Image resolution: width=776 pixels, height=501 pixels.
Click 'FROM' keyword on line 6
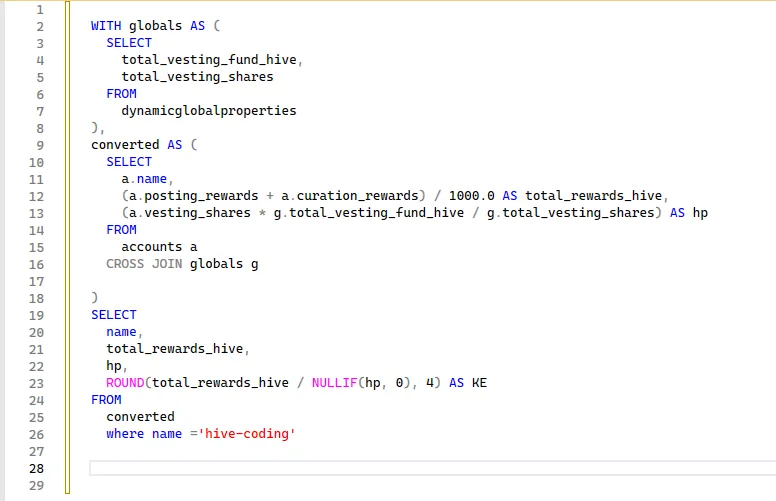(x=121, y=94)
